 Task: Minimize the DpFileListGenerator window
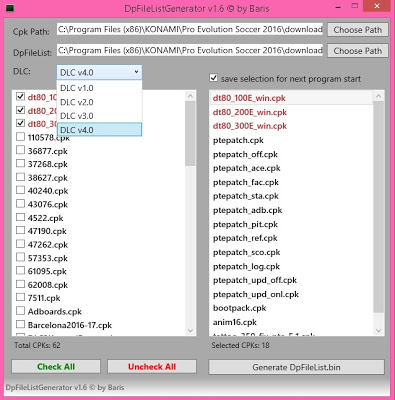coord(339,6)
